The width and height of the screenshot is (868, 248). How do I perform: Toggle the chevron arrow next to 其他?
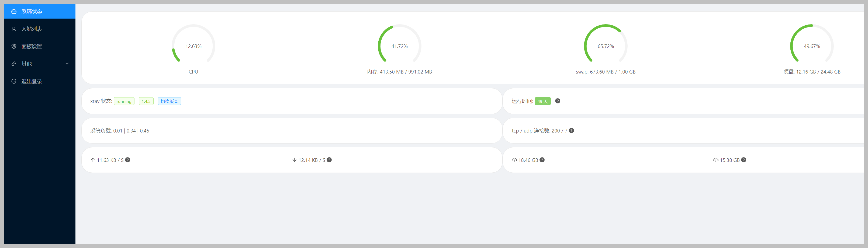click(x=67, y=64)
